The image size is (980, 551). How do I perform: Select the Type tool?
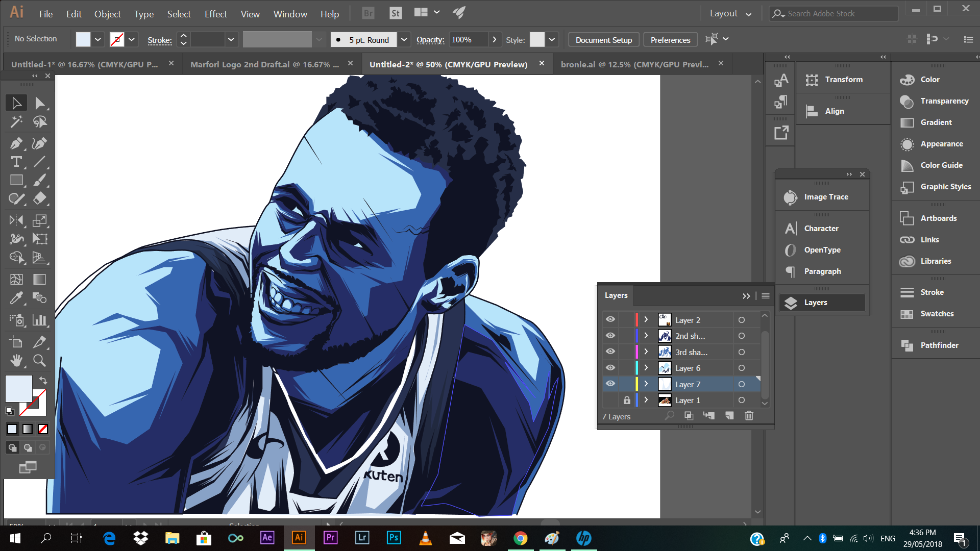[x=16, y=162]
